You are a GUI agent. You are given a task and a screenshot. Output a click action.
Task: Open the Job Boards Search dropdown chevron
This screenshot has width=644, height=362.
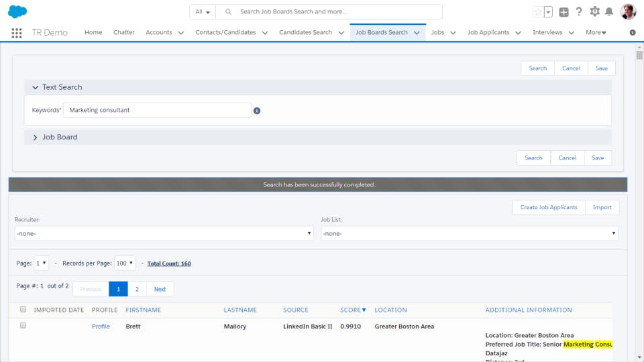point(417,32)
